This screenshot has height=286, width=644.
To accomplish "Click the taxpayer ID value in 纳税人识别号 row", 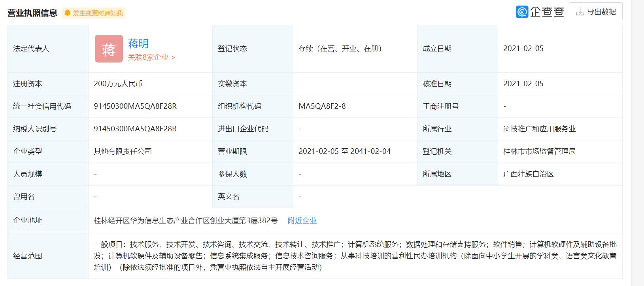I will click(135, 129).
